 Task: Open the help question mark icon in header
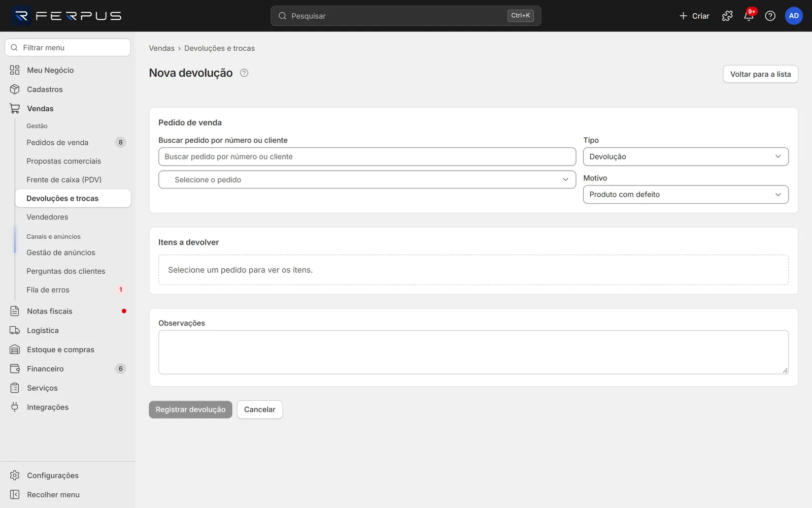point(770,16)
